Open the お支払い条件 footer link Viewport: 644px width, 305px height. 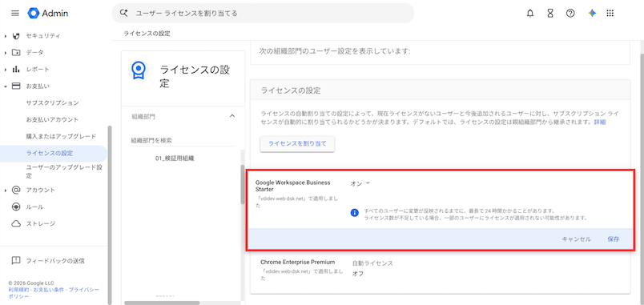49,290
